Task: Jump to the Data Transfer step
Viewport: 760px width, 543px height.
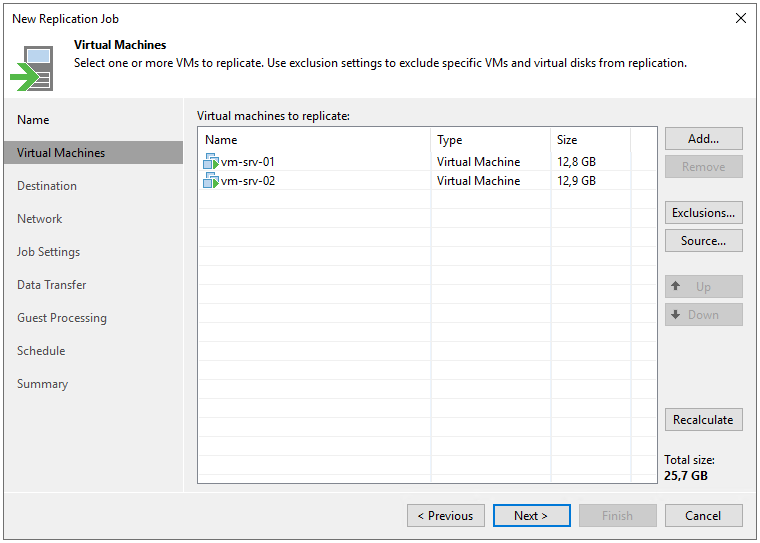Action: [52, 285]
